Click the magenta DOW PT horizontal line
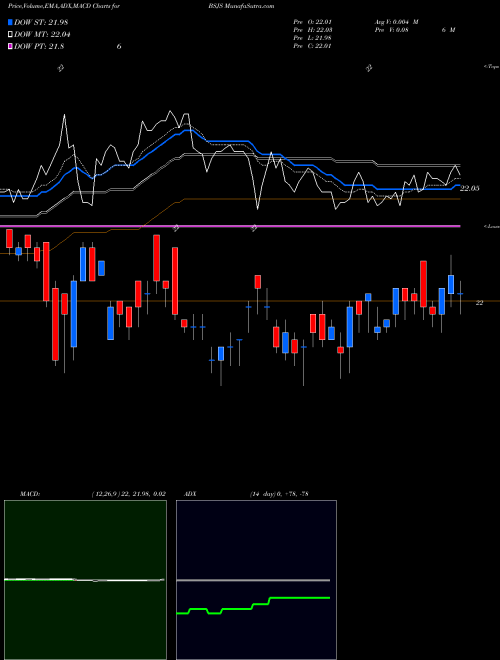Screen dimensions: 500x660 [230, 226]
